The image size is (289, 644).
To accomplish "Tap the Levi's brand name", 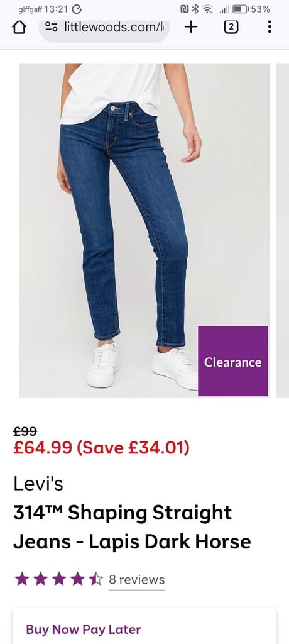I will (38, 484).
